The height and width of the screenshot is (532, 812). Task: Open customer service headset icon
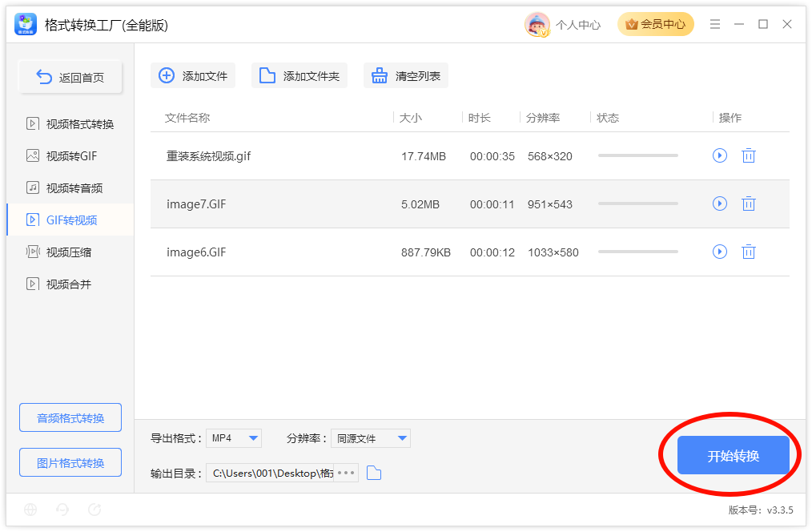[x=62, y=510]
